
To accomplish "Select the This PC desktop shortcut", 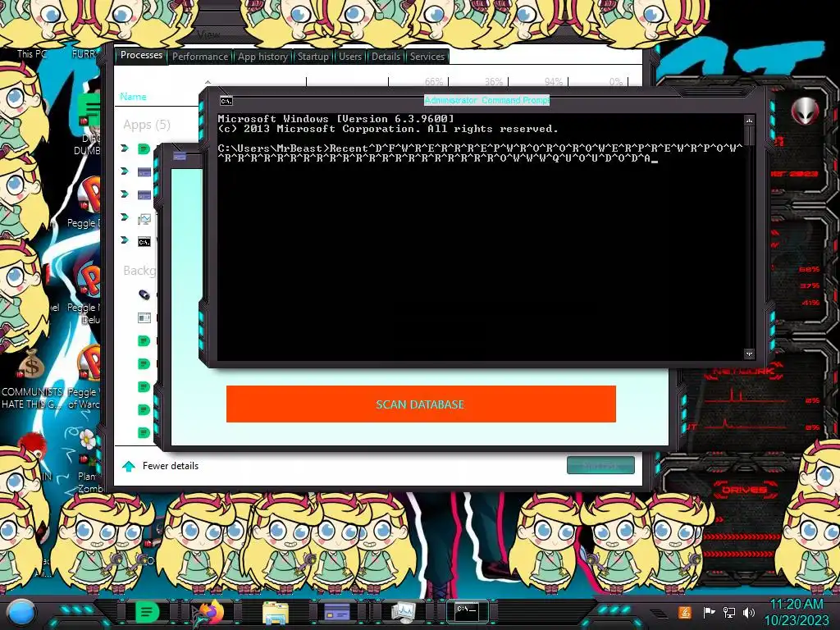I will tap(32, 53).
